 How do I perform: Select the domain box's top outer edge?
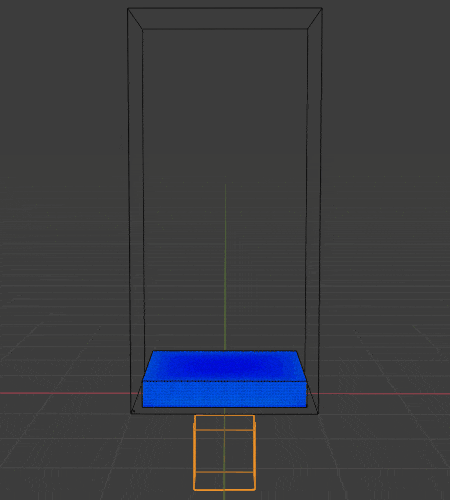click(x=225, y=8)
